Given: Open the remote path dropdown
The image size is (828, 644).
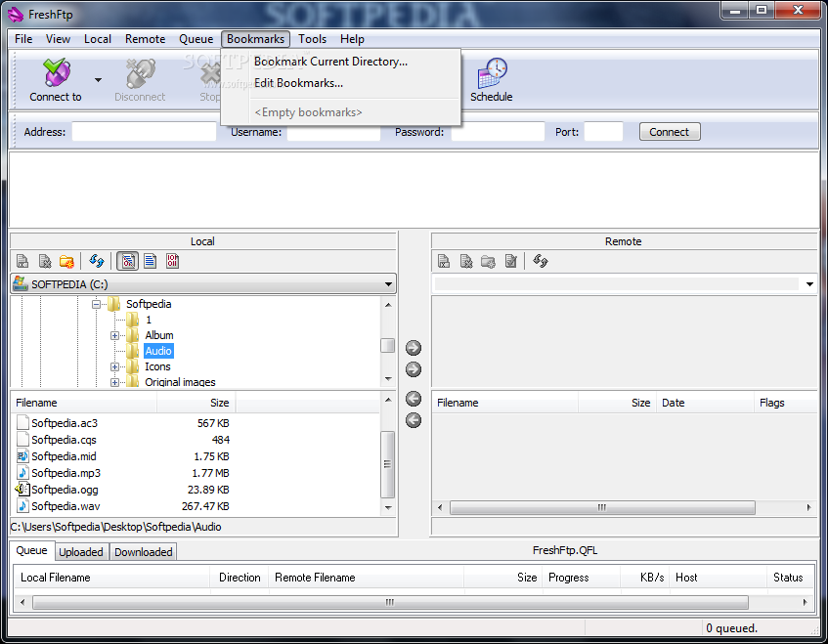Looking at the screenshot, I should (x=809, y=284).
